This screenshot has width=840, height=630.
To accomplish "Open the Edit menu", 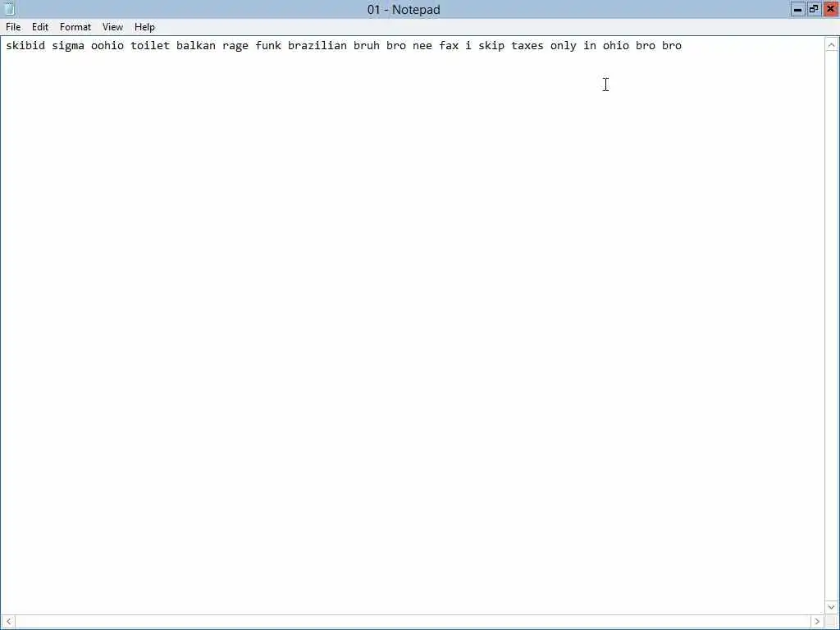I will click(39, 27).
